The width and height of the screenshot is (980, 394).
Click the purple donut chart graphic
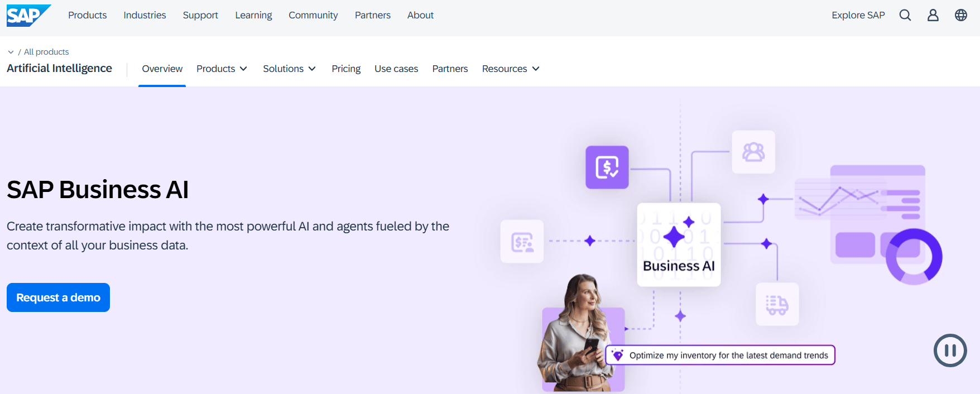[x=914, y=257]
